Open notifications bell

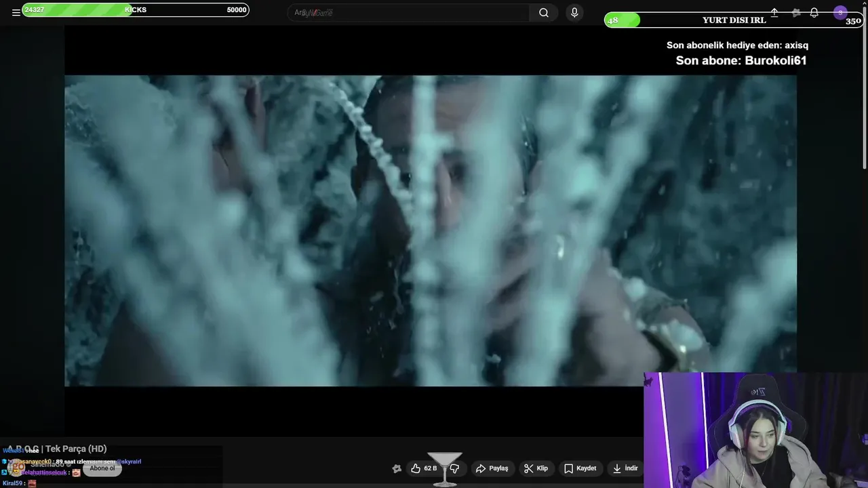click(x=814, y=13)
